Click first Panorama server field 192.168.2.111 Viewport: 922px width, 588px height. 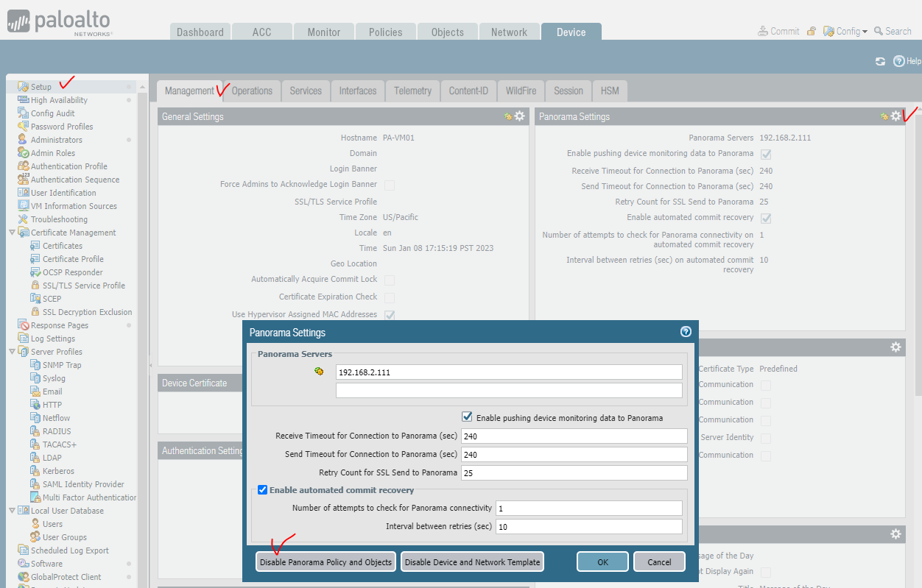(x=509, y=372)
